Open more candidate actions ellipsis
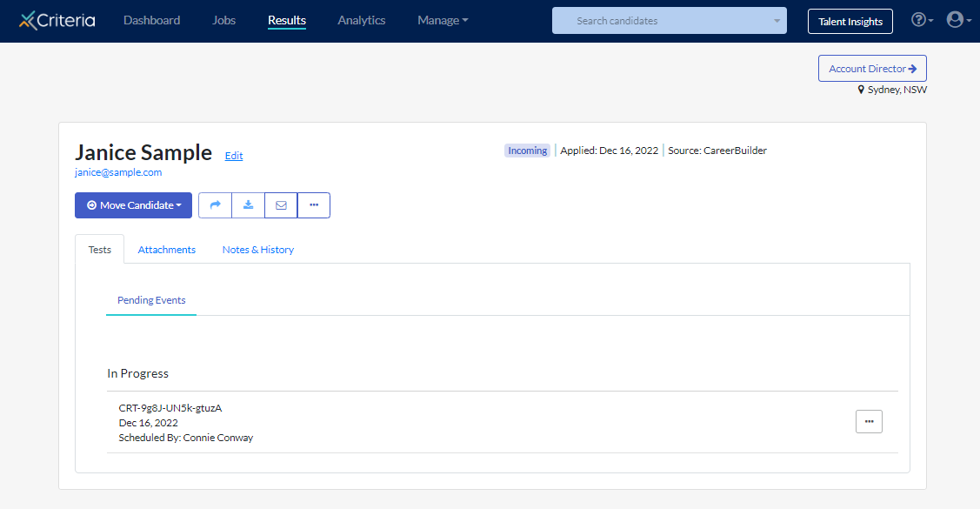The image size is (980, 509). pyautogui.click(x=314, y=205)
